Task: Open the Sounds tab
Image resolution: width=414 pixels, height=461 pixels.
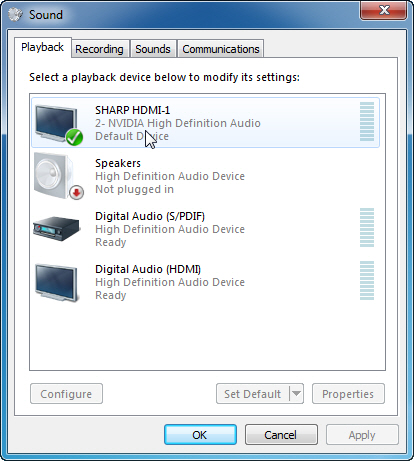Action: click(x=153, y=49)
